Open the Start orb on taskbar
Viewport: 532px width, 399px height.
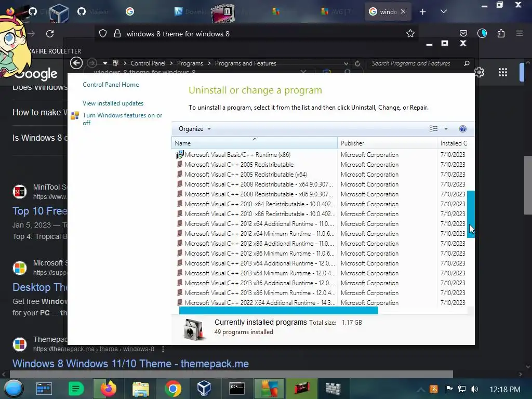pos(13,389)
